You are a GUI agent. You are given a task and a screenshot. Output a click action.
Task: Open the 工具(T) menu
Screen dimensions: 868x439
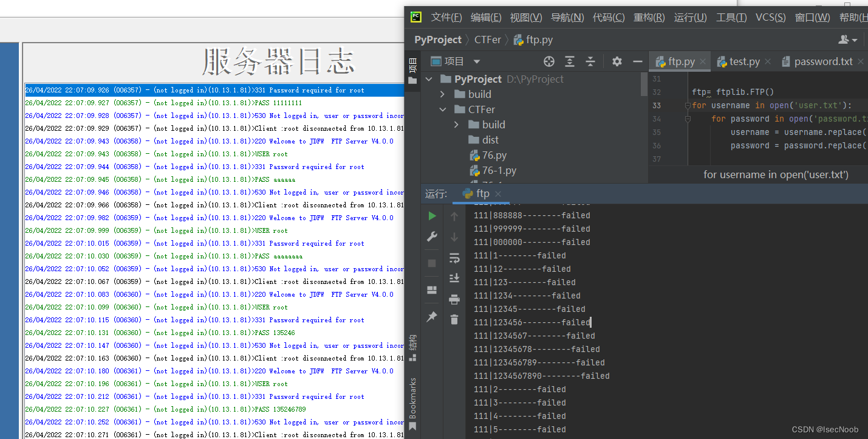731,17
